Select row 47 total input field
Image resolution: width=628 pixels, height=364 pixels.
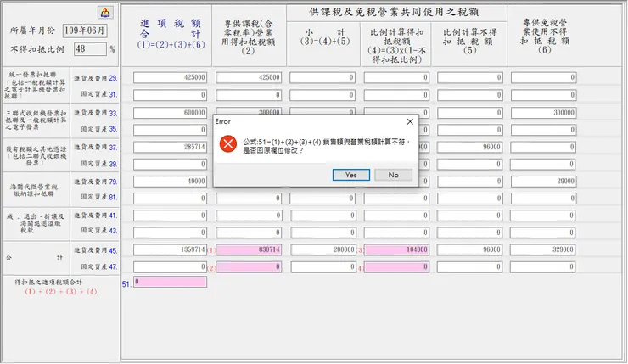(171, 266)
